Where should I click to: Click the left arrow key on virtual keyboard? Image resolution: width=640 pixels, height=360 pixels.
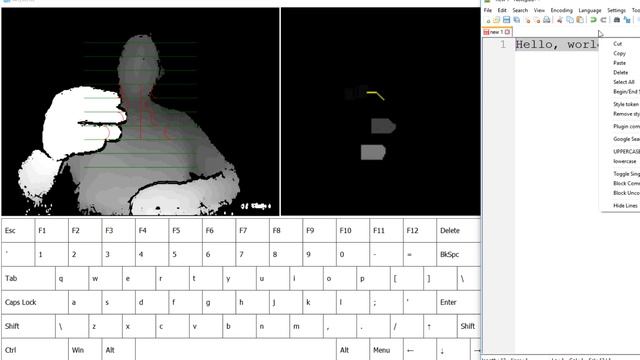tap(419, 350)
